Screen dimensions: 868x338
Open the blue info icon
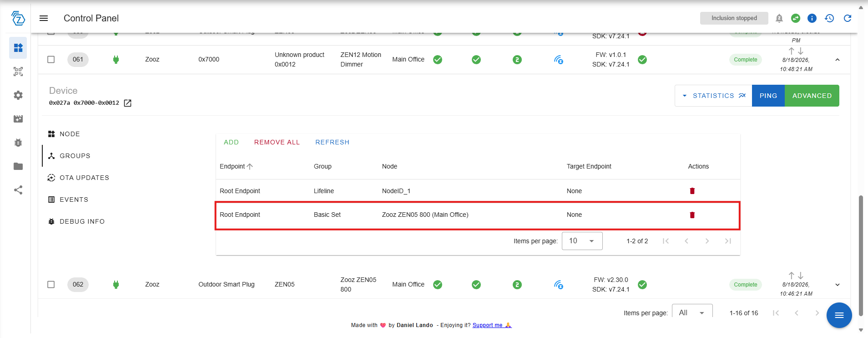tap(812, 18)
